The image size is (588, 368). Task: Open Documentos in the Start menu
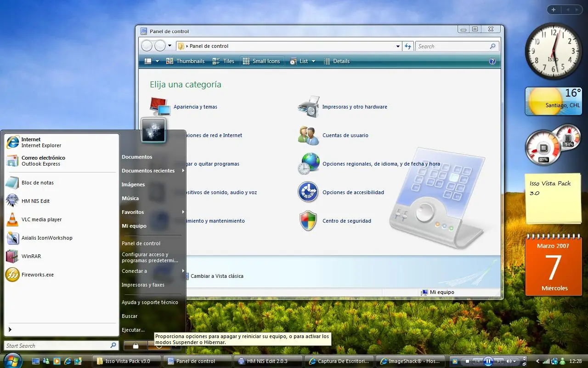137,157
